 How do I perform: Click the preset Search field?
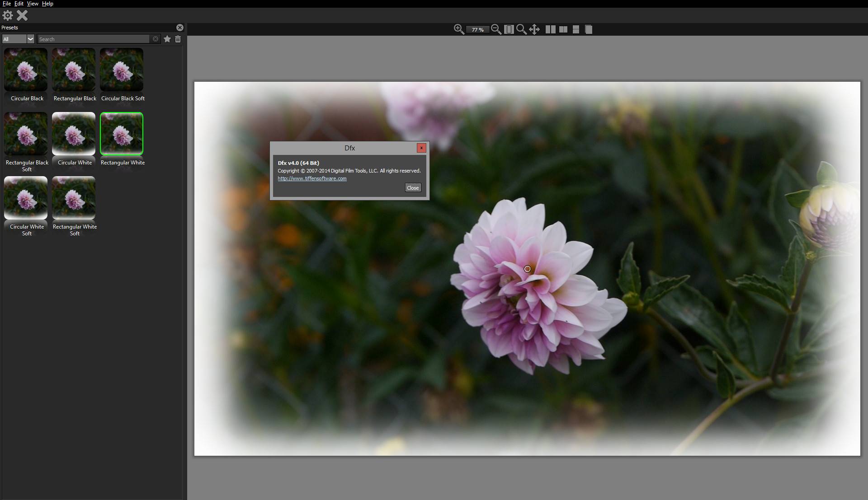[94, 39]
